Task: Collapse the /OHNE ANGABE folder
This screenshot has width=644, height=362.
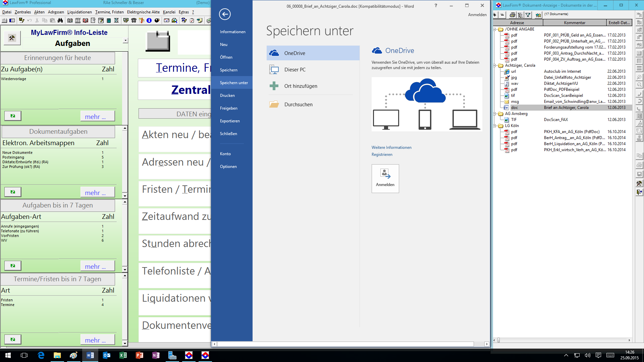Action: tap(495, 29)
